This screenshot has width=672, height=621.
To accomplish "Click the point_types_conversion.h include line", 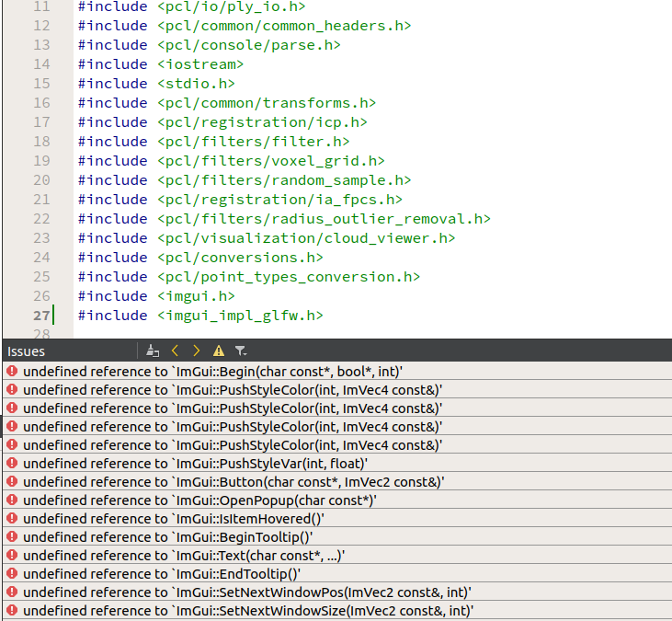I will pyautogui.click(x=249, y=277).
